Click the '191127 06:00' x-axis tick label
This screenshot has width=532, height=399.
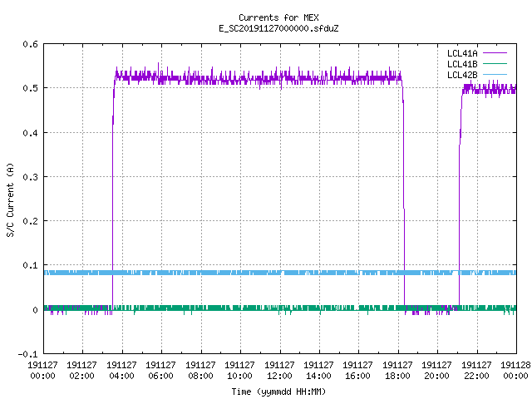[x=160, y=371]
